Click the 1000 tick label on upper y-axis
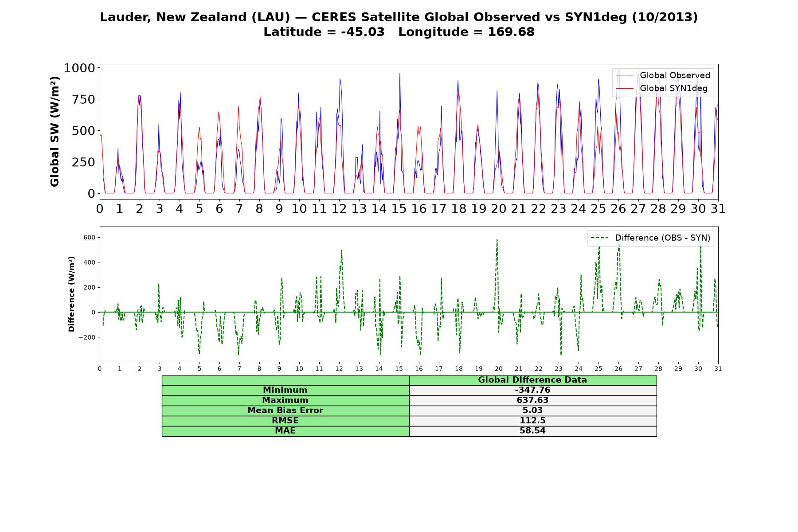The width and height of the screenshot is (798, 532). tap(79, 68)
